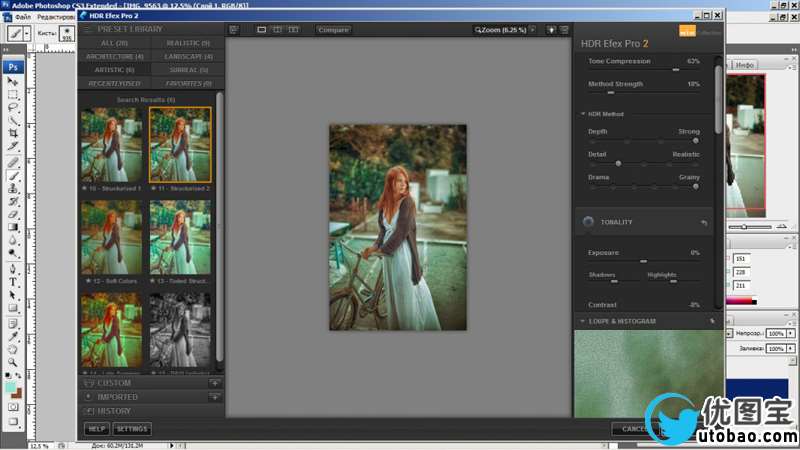
Task: Click the Help button
Action: coord(96,429)
